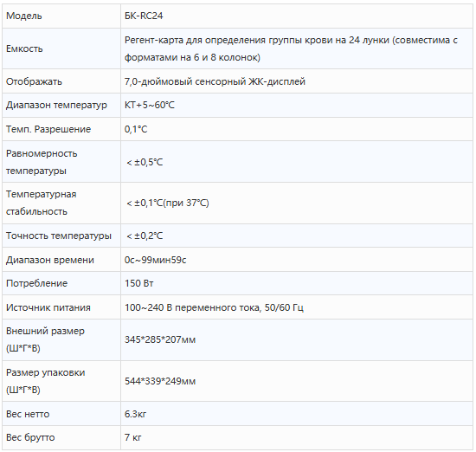
Task: Click the Вес нетто 6.3кг value
Action: point(135,414)
